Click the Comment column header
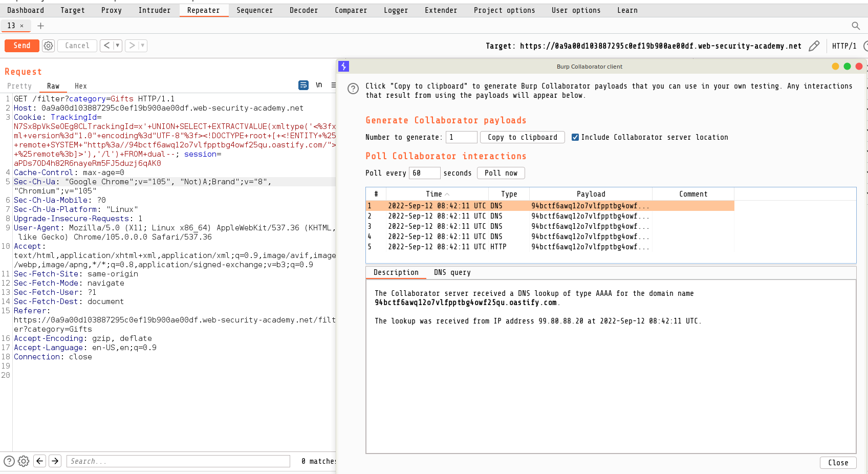The height and width of the screenshot is (474, 868). click(693, 194)
